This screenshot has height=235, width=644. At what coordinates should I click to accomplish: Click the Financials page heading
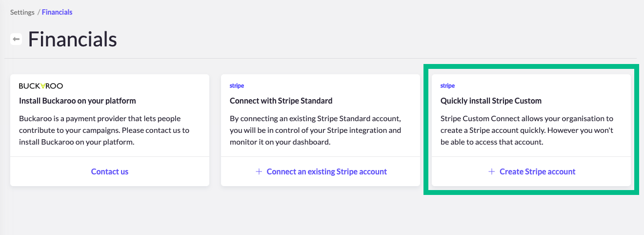73,39
